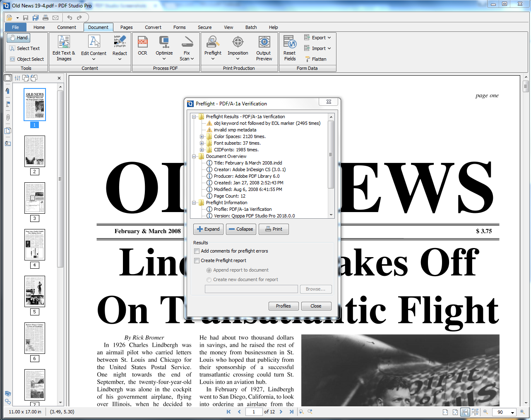Collapse the Document Overview node
Screen dimensions: 531x420
[x=195, y=156]
